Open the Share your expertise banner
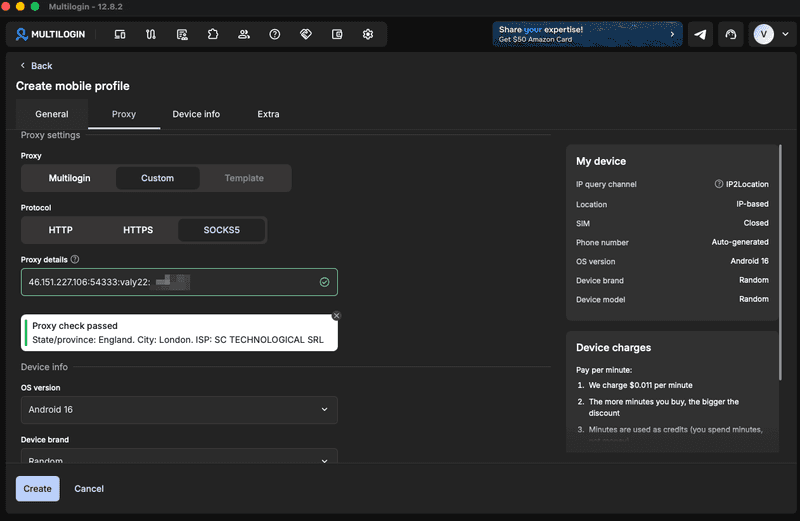This screenshot has width=800, height=521. (x=587, y=34)
